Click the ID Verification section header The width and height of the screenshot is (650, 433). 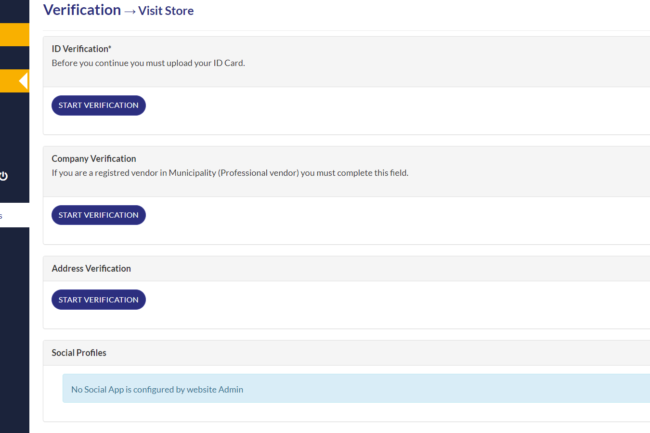tap(81, 48)
